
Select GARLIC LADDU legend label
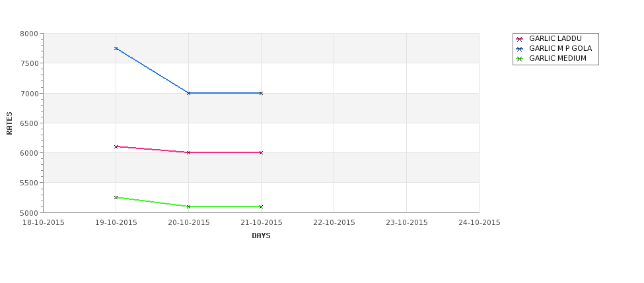tap(555, 38)
